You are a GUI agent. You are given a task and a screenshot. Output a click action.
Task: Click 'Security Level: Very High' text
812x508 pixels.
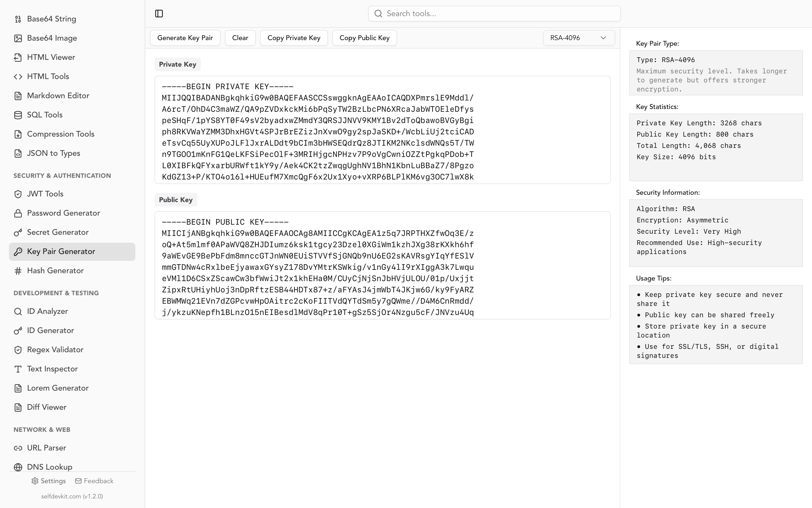[689, 231]
